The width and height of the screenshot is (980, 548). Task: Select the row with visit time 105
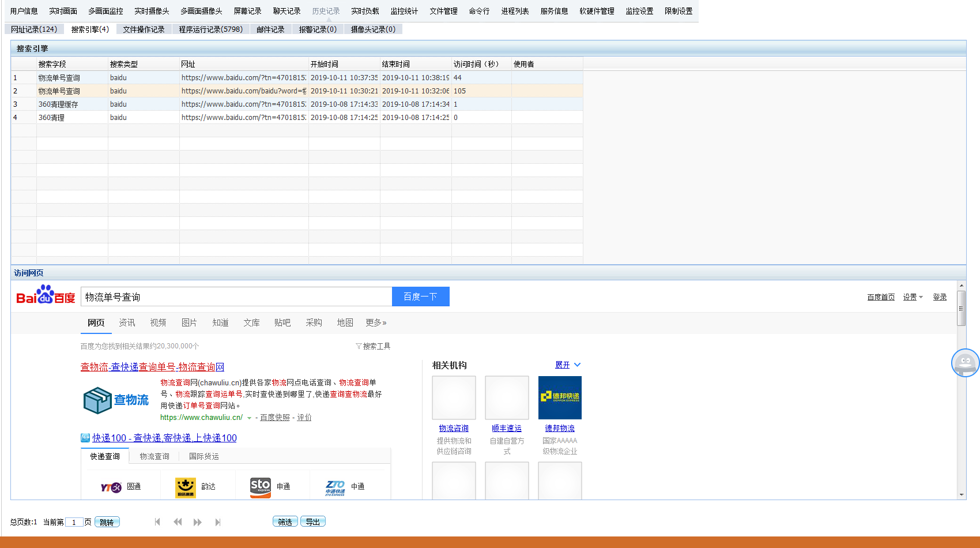(297, 91)
